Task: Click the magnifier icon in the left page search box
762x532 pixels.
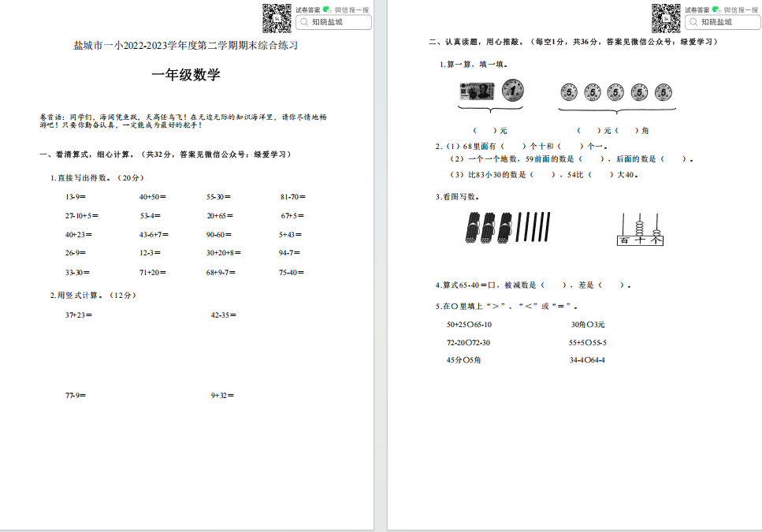Action: [x=304, y=22]
